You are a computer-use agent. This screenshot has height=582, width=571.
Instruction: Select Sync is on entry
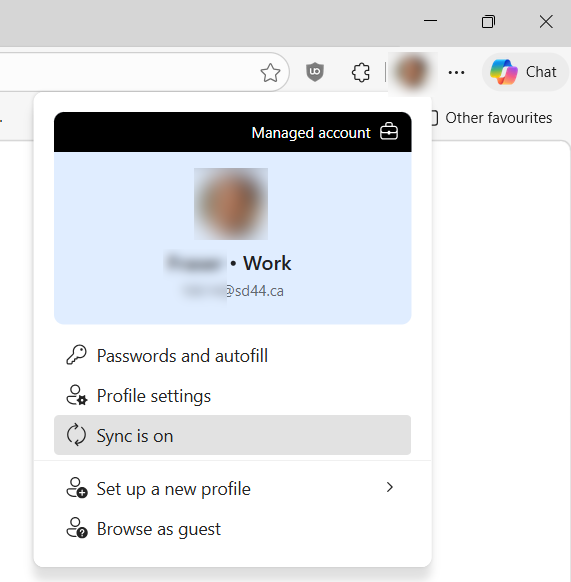click(232, 435)
